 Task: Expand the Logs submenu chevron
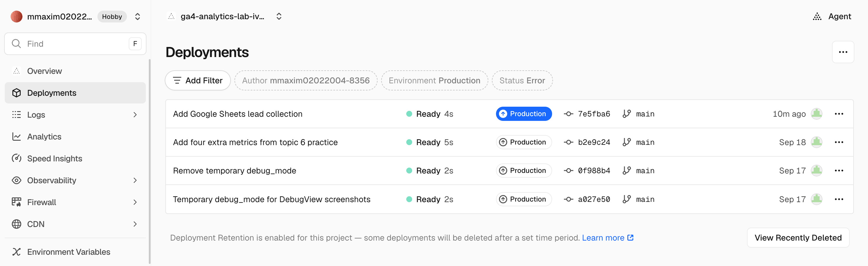[x=135, y=115]
